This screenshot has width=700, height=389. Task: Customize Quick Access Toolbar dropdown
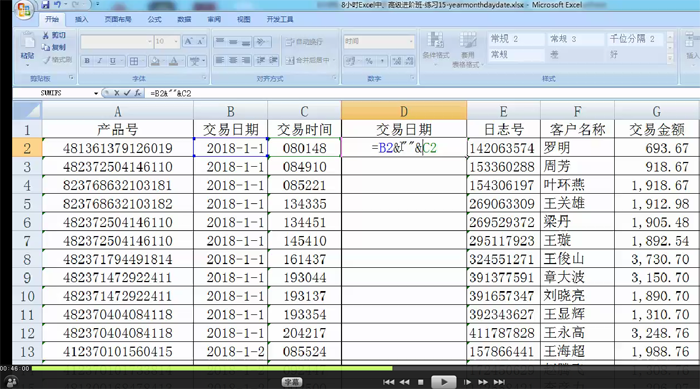pos(97,5)
